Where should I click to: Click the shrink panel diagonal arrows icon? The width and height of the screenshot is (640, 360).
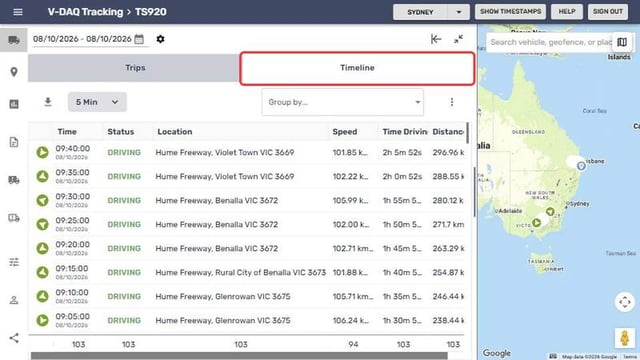(x=458, y=39)
